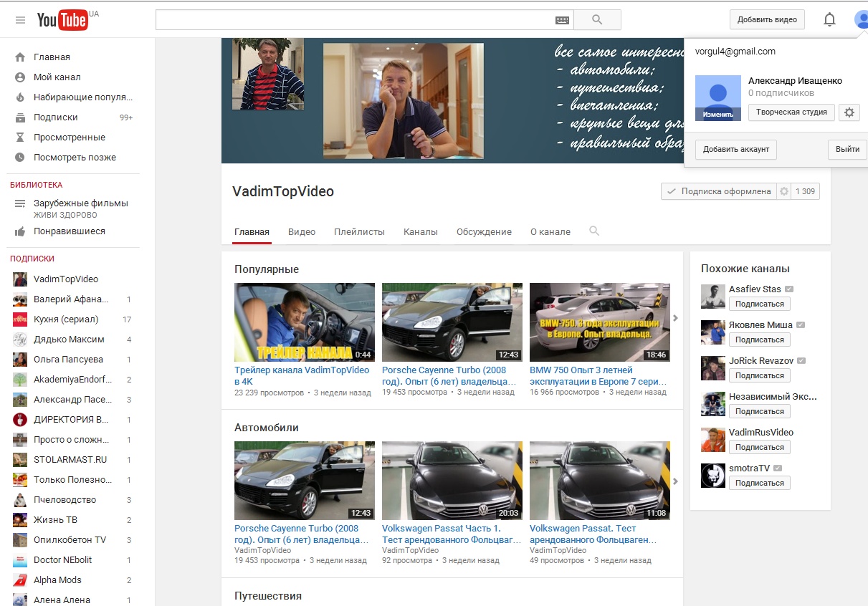This screenshot has width=868, height=606.
Task: Open account settings gear in popup
Action: 849,112
